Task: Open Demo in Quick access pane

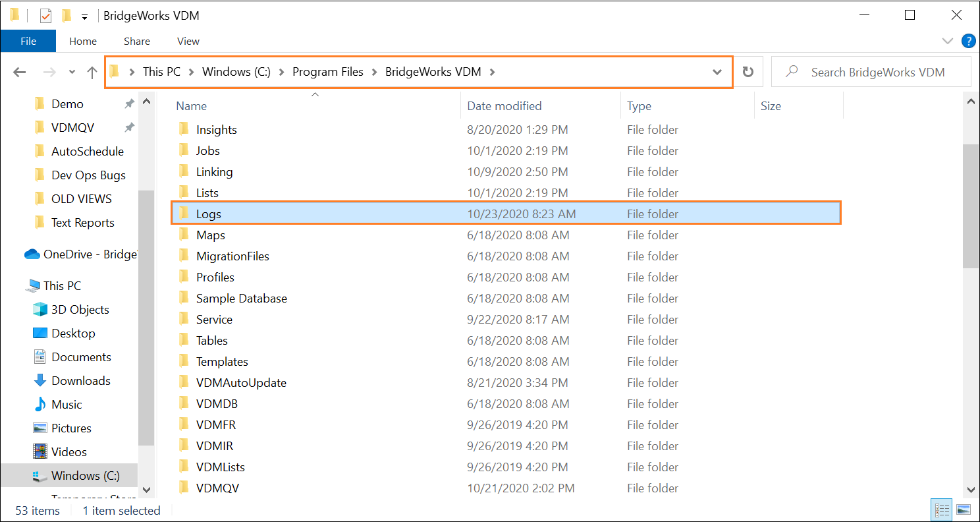Action: click(x=67, y=104)
